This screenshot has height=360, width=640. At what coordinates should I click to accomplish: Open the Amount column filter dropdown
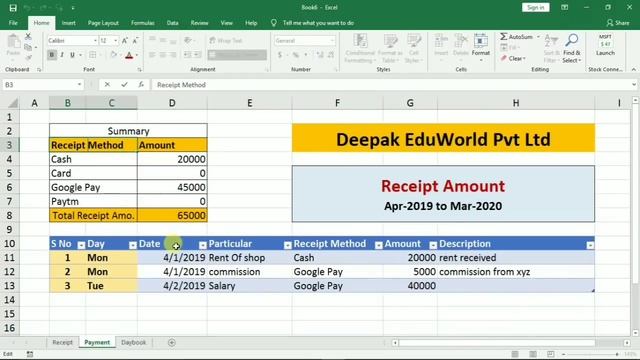click(433, 245)
